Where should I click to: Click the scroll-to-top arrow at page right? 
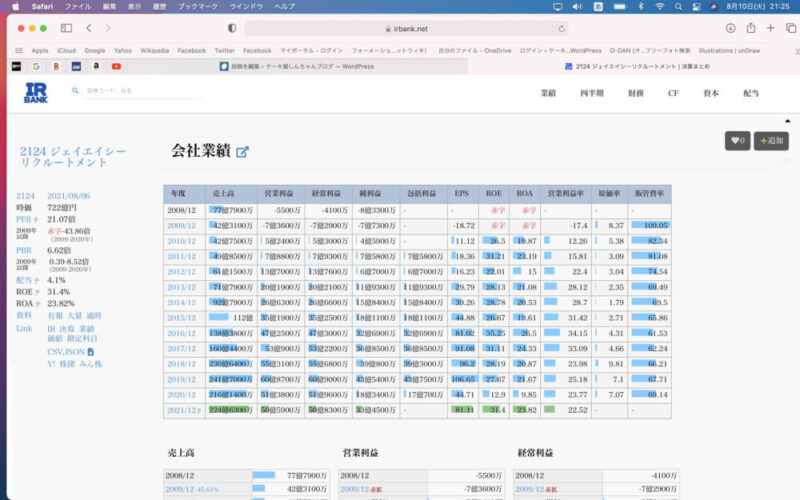tap(787, 121)
